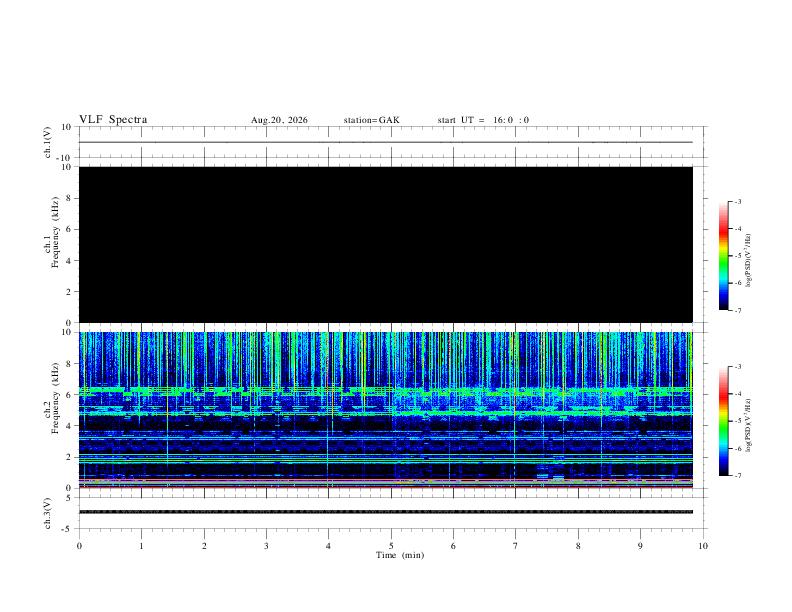Viewport: 792px width, 612px height.
Task: Click the 7 minute tick on time axis
Action: tap(516, 546)
